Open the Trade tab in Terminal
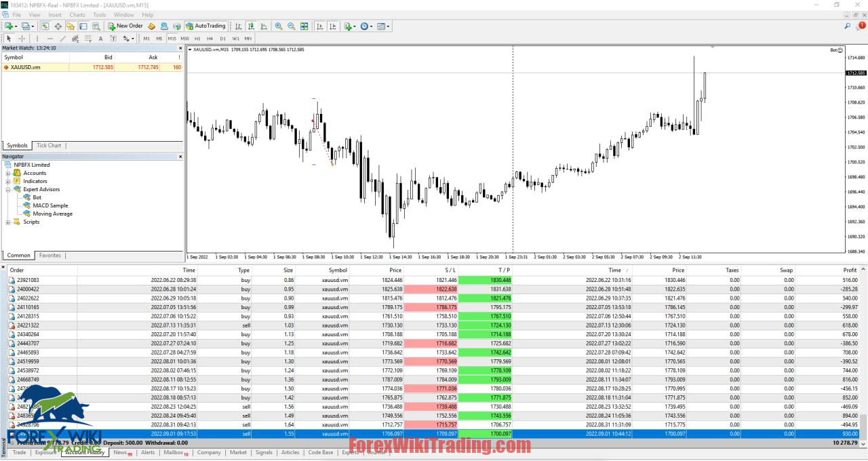868x461 pixels. pos(19,452)
